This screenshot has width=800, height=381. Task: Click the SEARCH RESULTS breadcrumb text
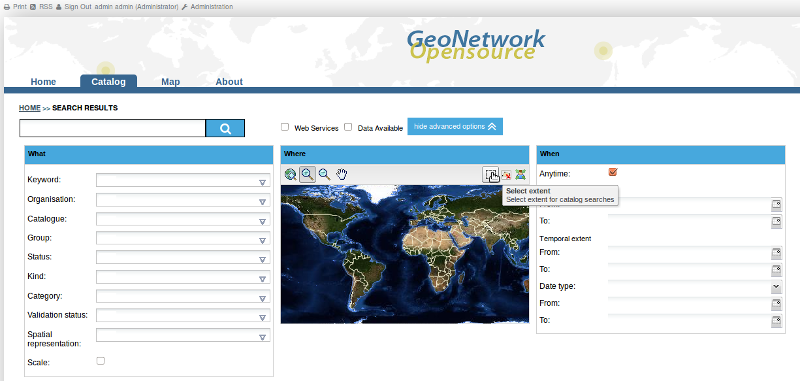(85, 108)
